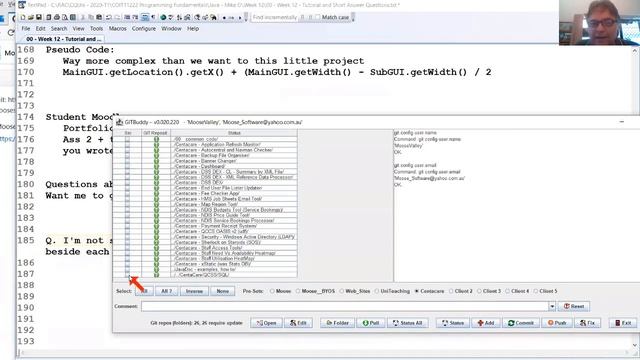This screenshot has width=640, height=360.
Task: Click TextPad vertical scrollbar up arrow
Action: (x=635, y=51)
